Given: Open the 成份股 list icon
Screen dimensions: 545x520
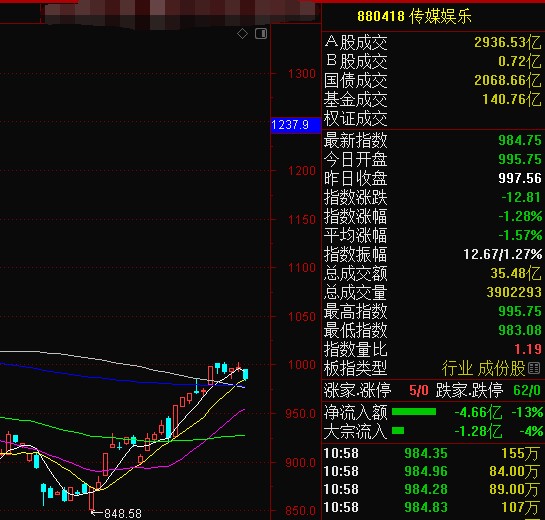Looking at the screenshot, I should pos(534,368).
